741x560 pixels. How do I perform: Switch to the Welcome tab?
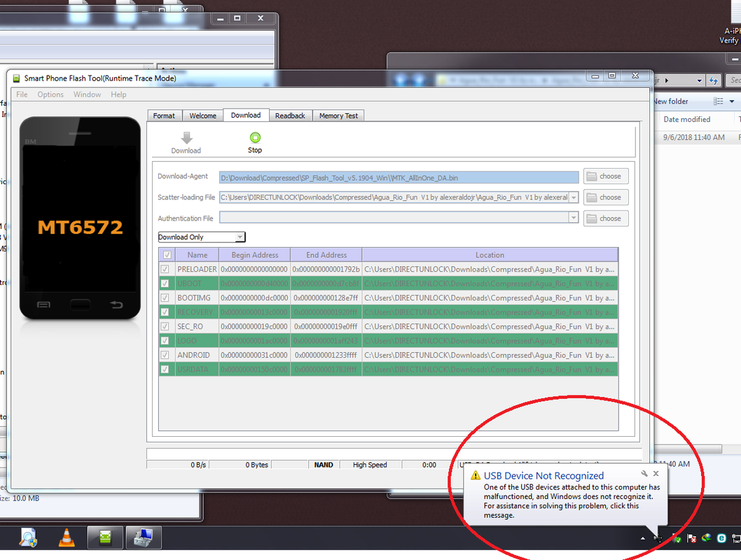pyautogui.click(x=202, y=115)
